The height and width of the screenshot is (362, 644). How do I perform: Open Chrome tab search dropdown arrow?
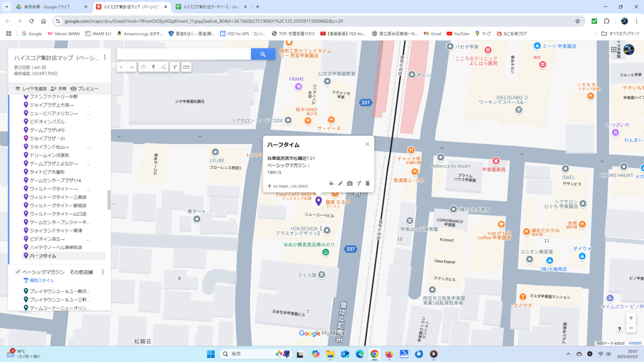(x=7, y=7)
